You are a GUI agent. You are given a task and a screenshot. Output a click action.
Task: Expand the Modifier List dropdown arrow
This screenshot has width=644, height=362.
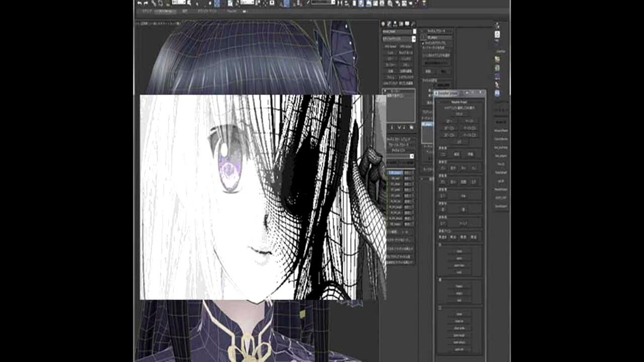pyautogui.click(x=414, y=39)
